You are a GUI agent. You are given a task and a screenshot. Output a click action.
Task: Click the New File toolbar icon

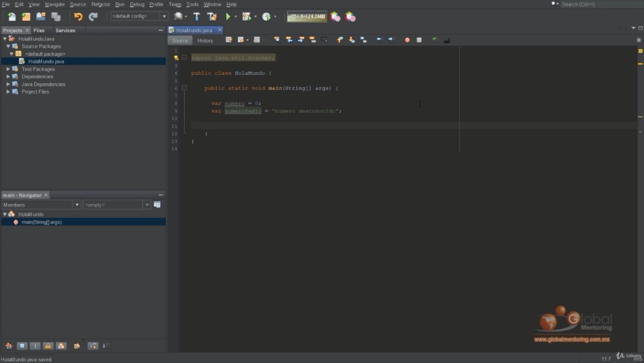point(12,17)
